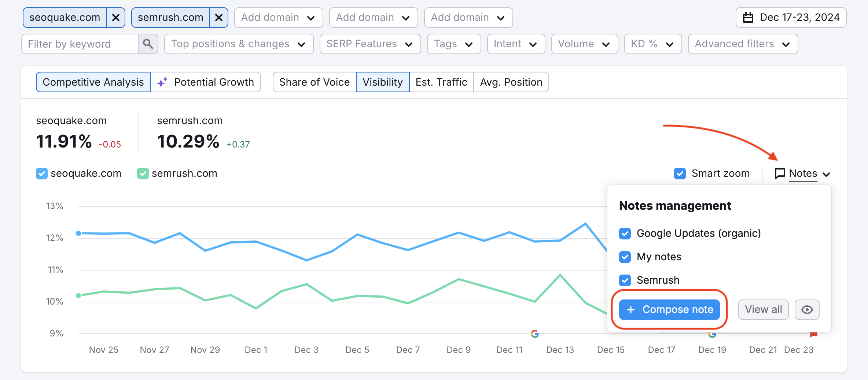Disable the Smart zoom checkbox

click(x=680, y=173)
